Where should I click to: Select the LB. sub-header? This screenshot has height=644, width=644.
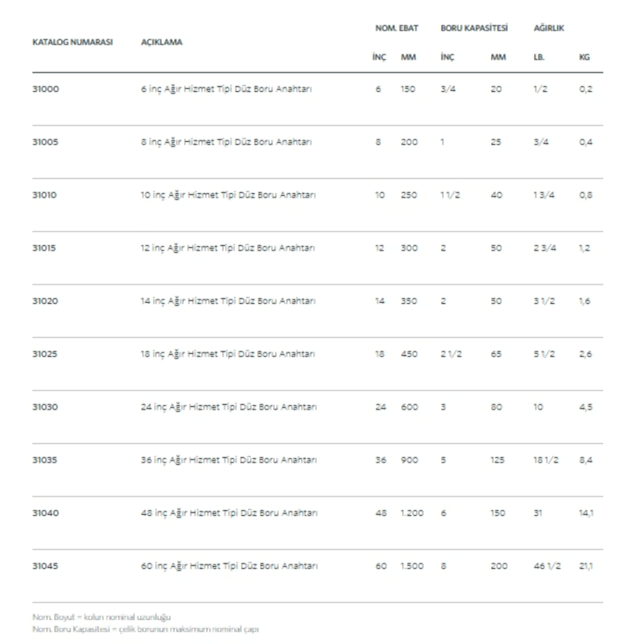[x=539, y=58]
